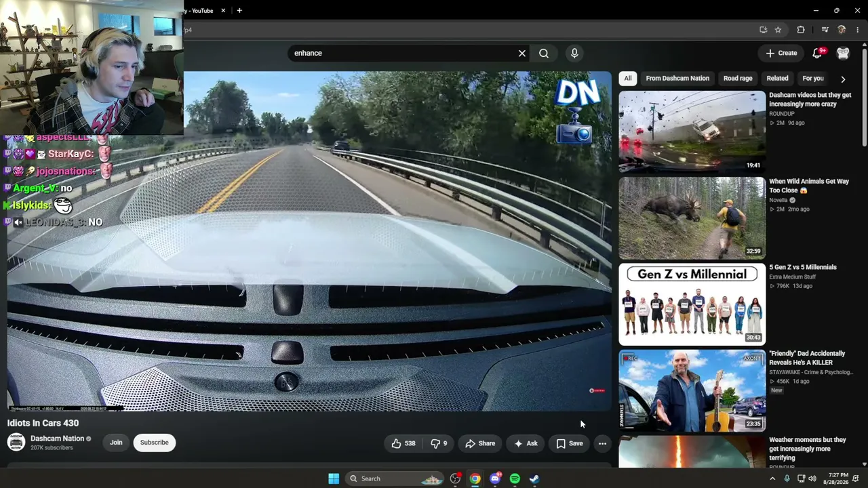This screenshot has width=868, height=488.
Task: Dislike the Idiots In Cars 430 video
Action: (439, 443)
